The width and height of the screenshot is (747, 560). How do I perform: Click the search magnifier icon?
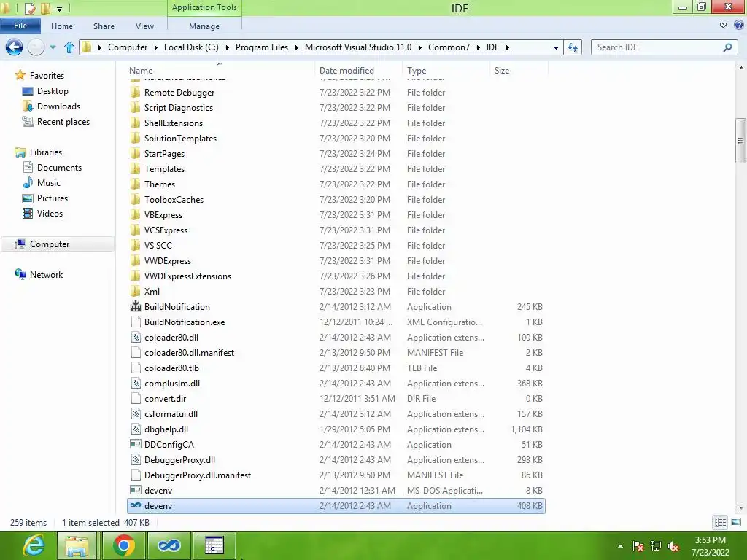[x=727, y=47]
